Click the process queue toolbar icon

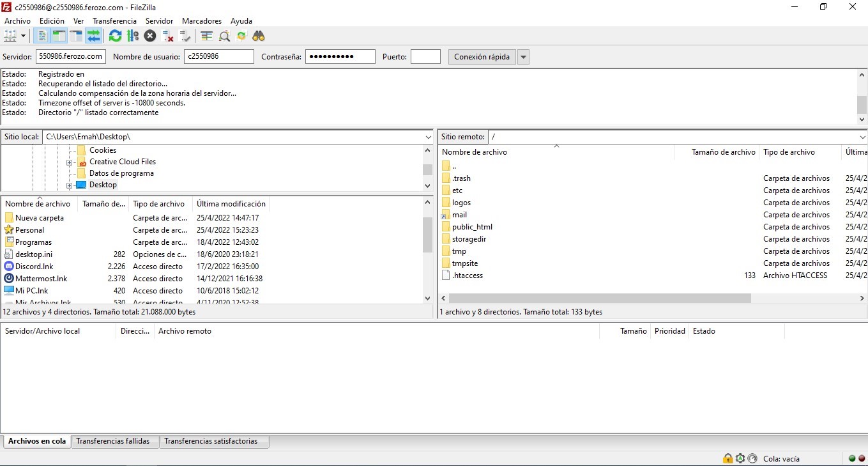point(133,36)
